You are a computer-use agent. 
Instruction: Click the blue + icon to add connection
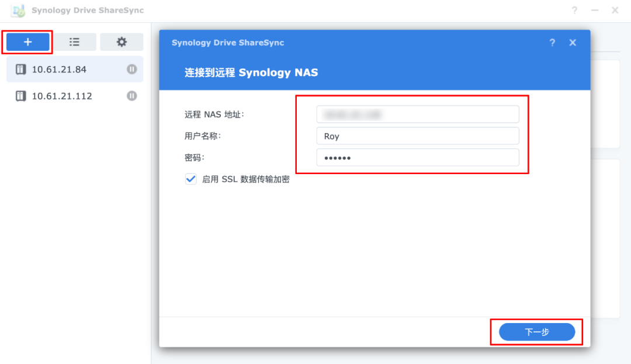27,41
